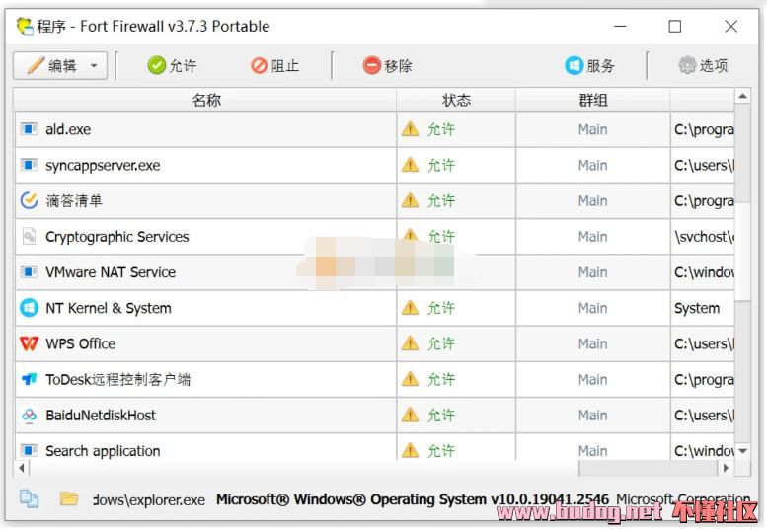Click the 移除 (Remove) toolbar button
The image size is (767, 532).
click(387, 66)
